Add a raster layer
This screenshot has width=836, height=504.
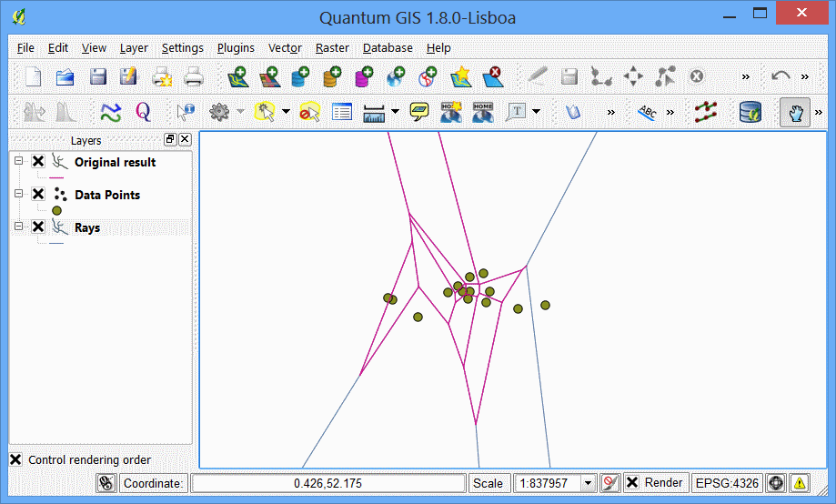coord(270,76)
